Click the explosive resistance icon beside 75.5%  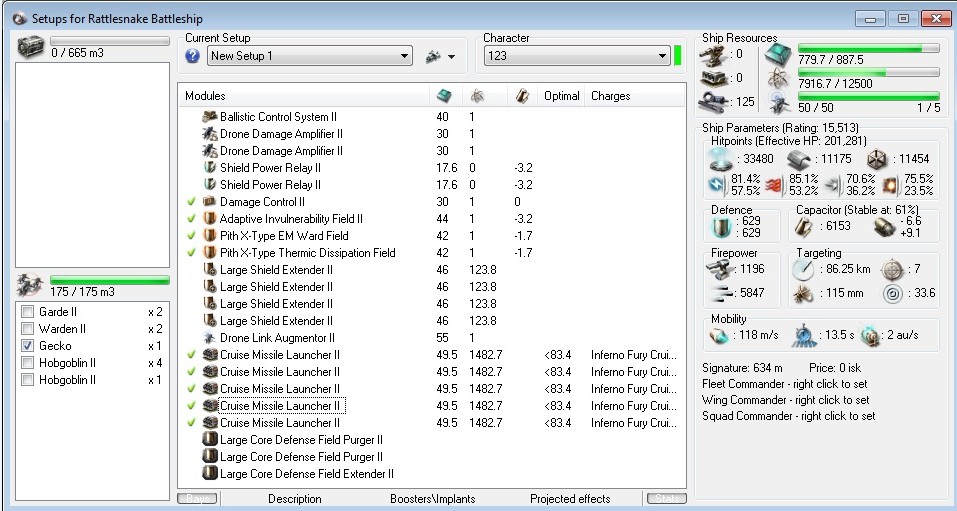[x=892, y=185]
